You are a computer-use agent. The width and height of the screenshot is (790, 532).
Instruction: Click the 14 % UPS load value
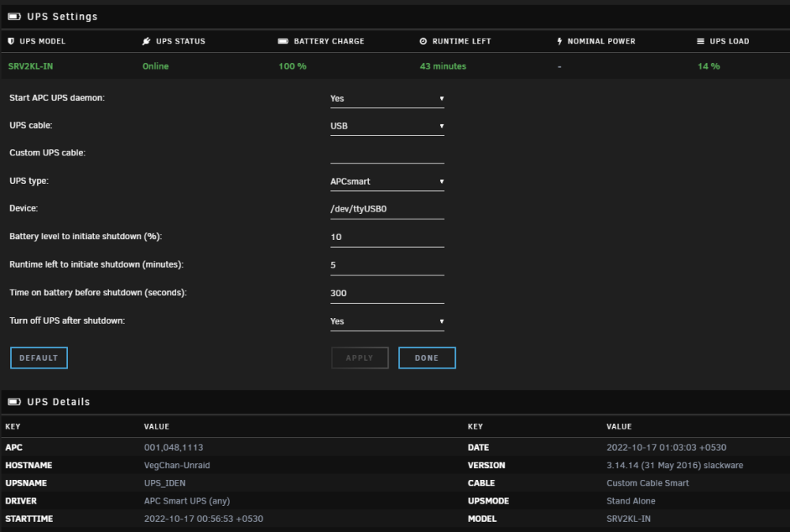click(709, 66)
